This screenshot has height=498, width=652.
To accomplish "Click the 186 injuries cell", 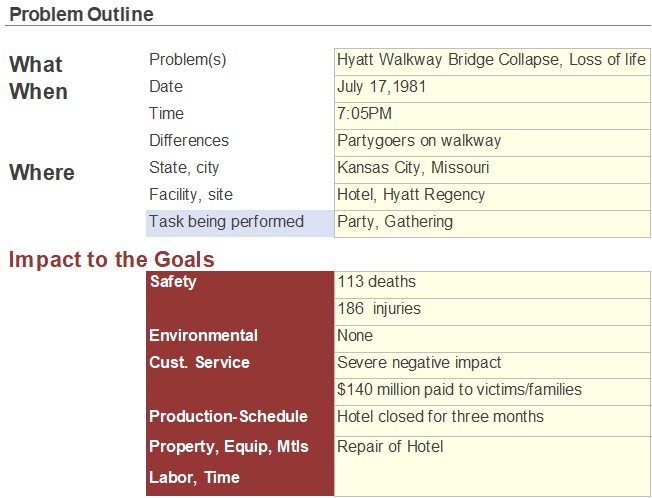I will (492, 311).
